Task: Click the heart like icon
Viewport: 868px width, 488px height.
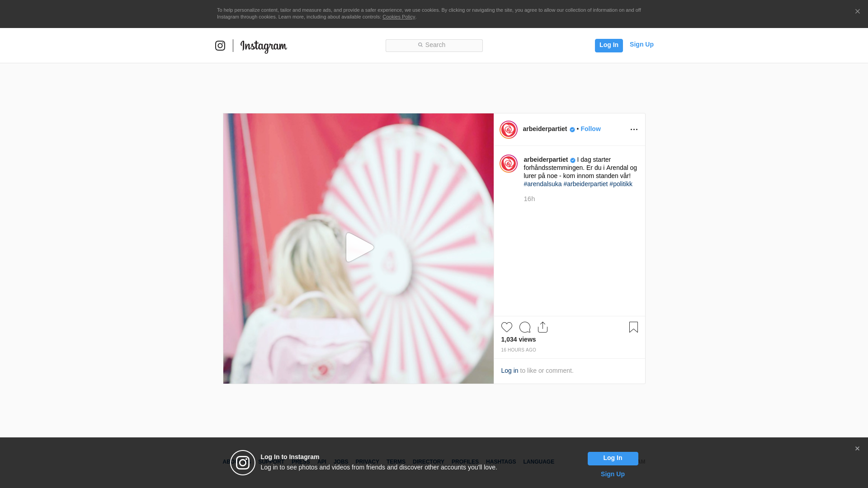Action: pos(506,327)
